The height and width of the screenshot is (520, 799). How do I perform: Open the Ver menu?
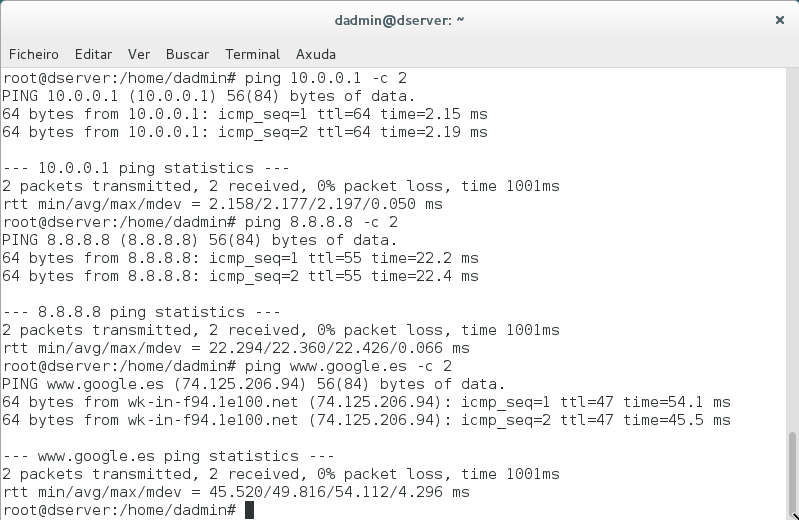[x=139, y=54]
